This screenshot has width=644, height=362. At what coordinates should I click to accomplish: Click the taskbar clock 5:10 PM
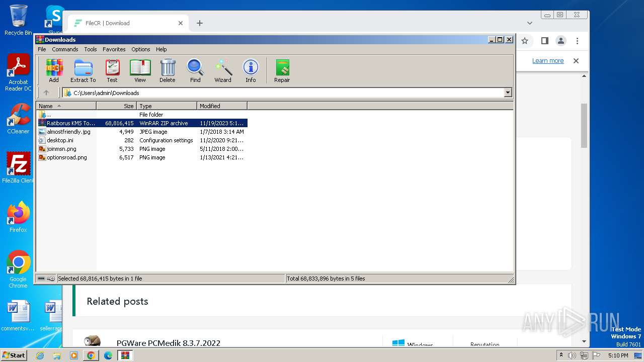point(618,355)
